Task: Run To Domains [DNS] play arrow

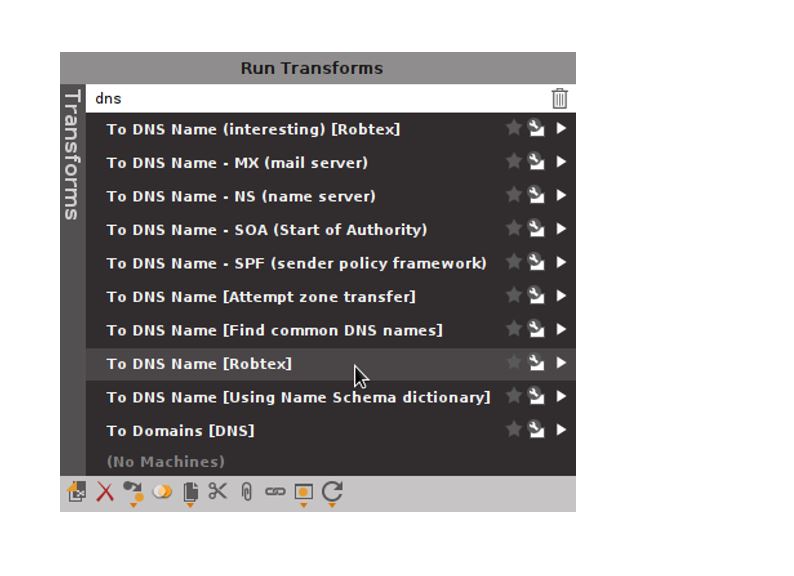Action: [x=561, y=430]
